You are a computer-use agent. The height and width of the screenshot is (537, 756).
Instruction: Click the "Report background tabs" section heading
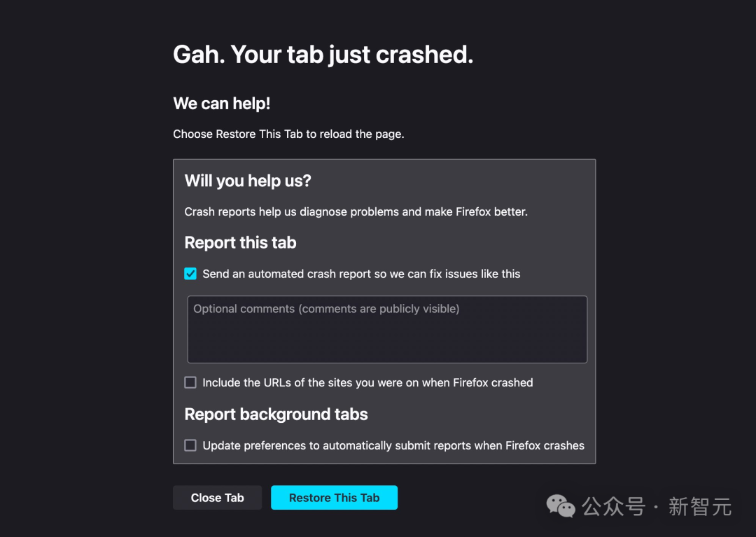coord(276,414)
